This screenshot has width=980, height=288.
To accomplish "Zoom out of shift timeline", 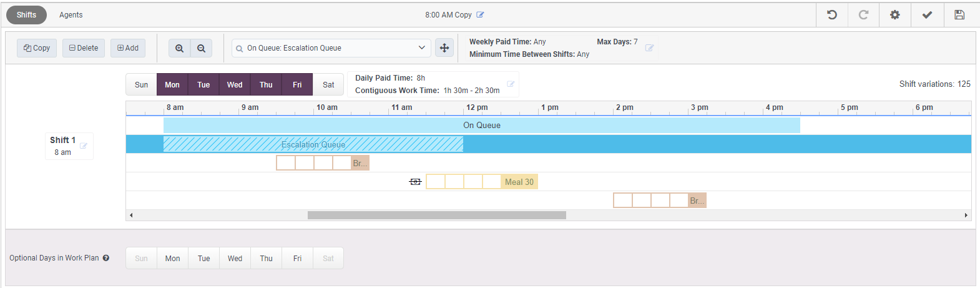I will [x=201, y=48].
